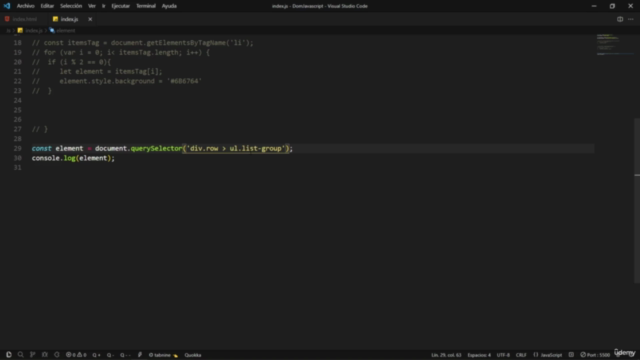Open extensions icon in status bar
This screenshot has width=640, height=360.
tap(57, 355)
